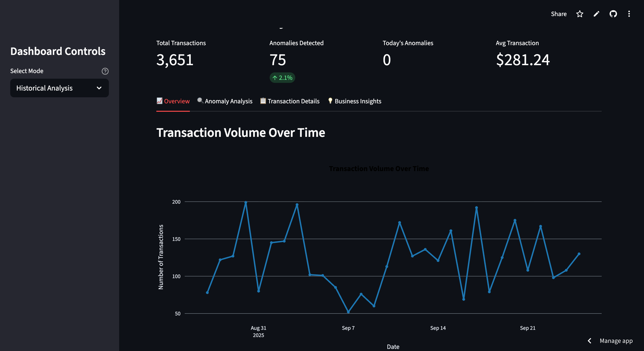The image size is (644, 351).
Task: Click the Share button
Action: [559, 14]
